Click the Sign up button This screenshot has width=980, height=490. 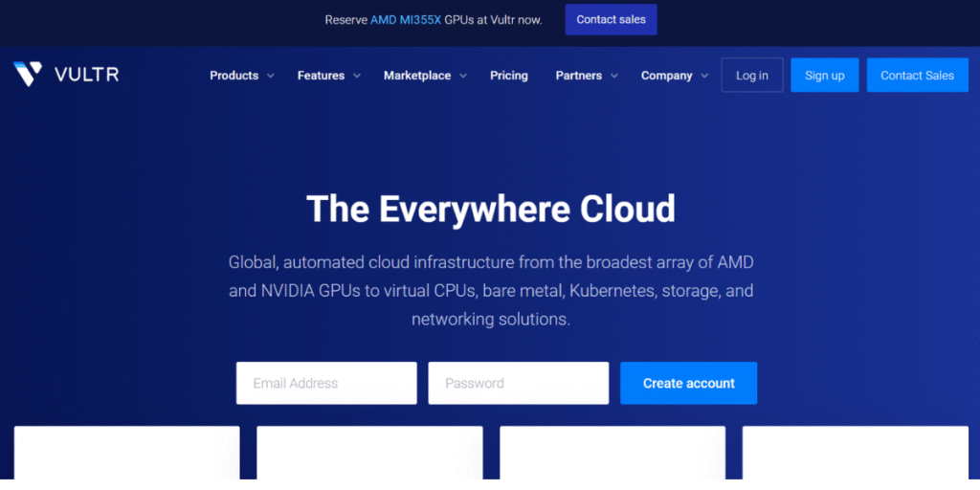824,75
